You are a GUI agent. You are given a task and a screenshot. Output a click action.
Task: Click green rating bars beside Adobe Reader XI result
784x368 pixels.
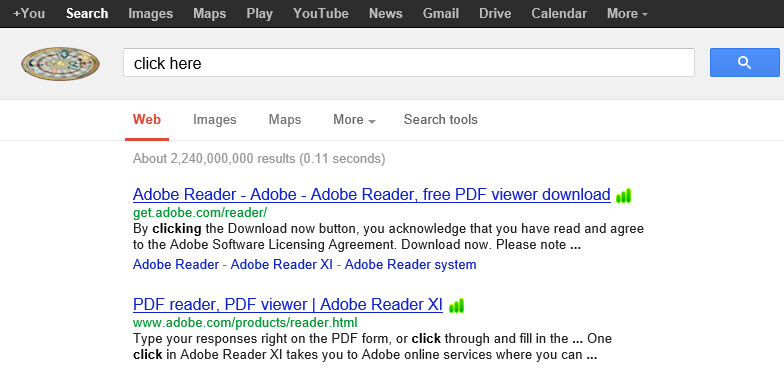coord(456,306)
